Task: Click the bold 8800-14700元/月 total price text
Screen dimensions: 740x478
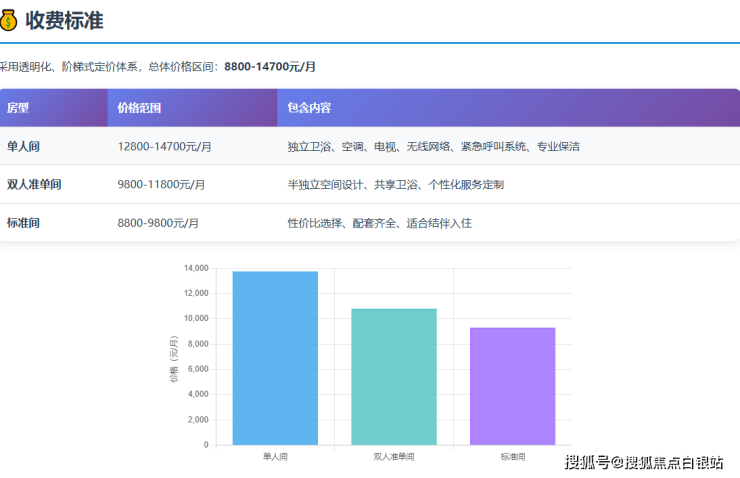Action: click(270, 66)
